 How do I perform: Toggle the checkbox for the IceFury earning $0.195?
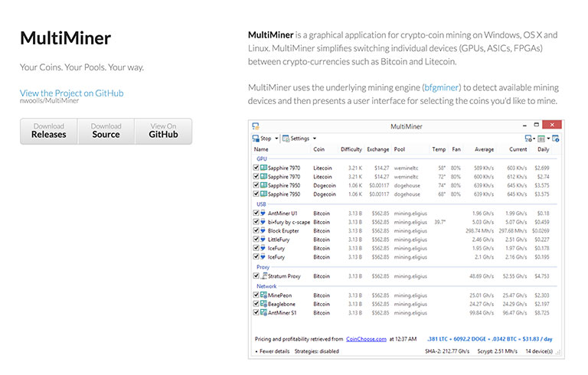[x=256, y=256]
